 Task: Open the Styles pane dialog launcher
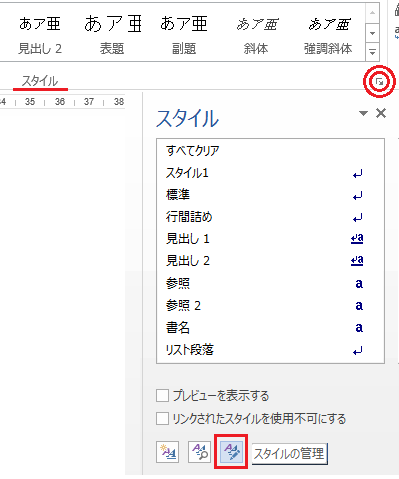[379, 81]
